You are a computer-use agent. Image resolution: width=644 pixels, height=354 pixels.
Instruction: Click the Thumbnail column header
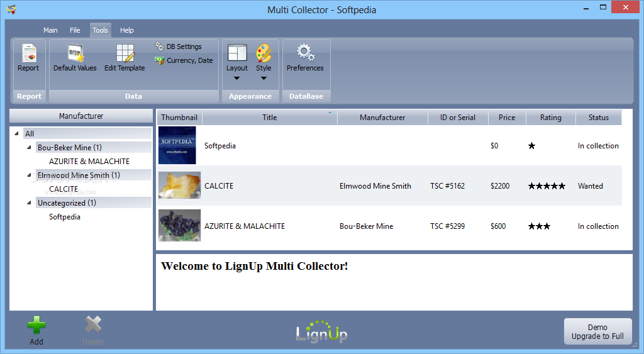point(179,118)
